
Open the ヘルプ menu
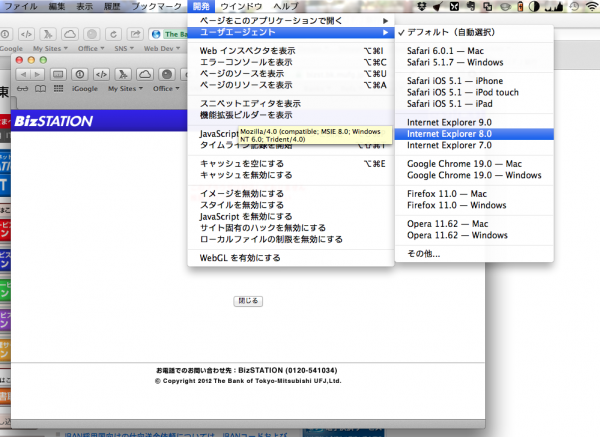[286, 6]
